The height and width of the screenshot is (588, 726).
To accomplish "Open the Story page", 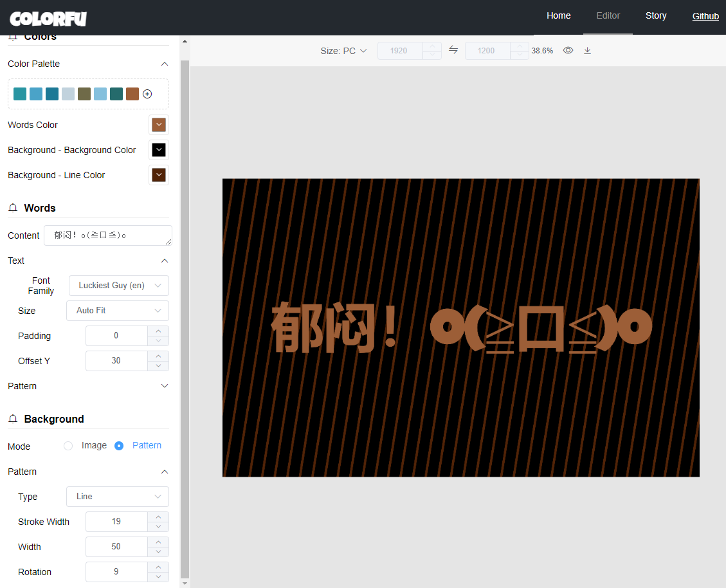I will coord(656,15).
